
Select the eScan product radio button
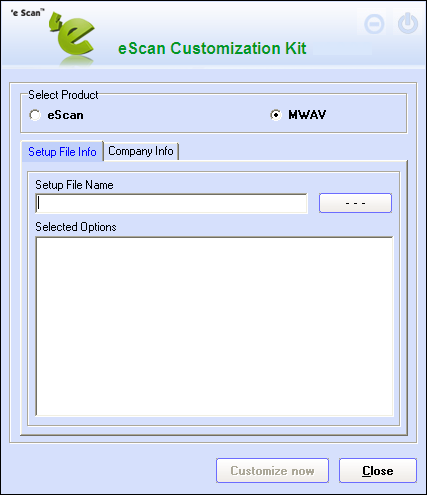click(35, 115)
